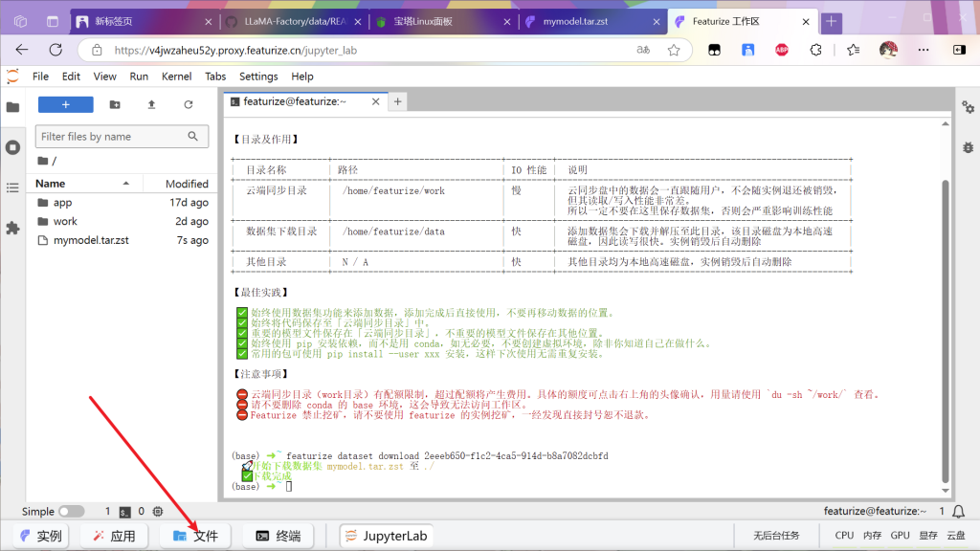The image size is (980, 551).
Task: Click the 内存 indicator
Action: coord(872,536)
